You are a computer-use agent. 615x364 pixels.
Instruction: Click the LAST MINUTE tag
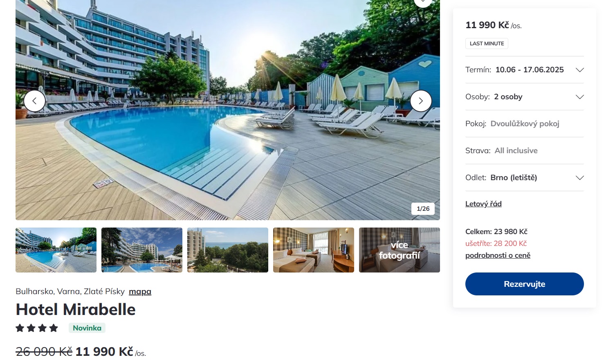pos(487,44)
